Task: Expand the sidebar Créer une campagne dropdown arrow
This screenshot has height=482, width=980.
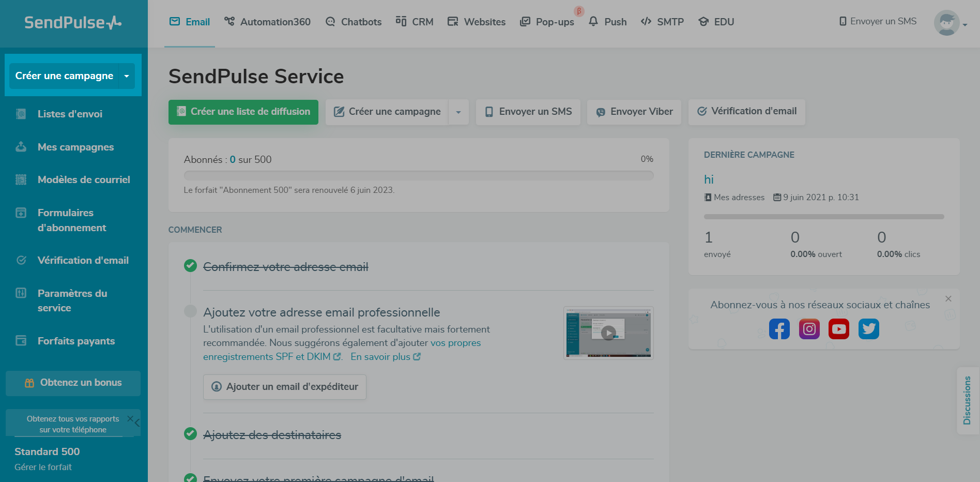Action: coord(127,76)
